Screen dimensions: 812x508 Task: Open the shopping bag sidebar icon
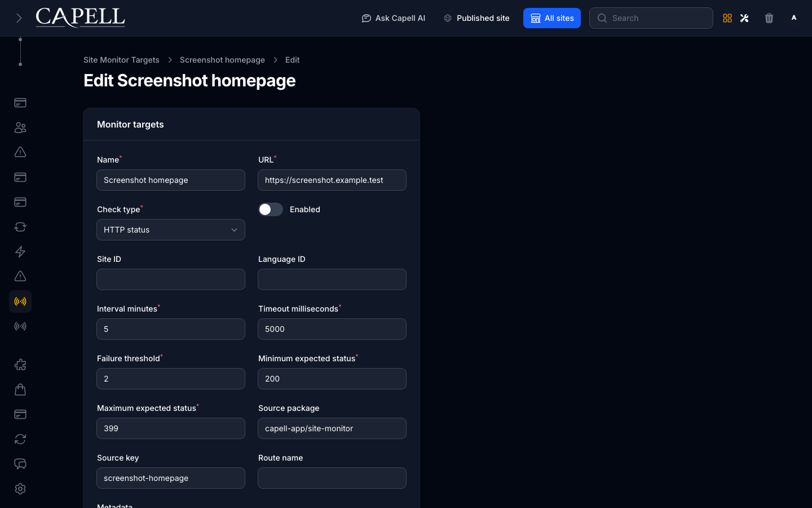coord(20,389)
